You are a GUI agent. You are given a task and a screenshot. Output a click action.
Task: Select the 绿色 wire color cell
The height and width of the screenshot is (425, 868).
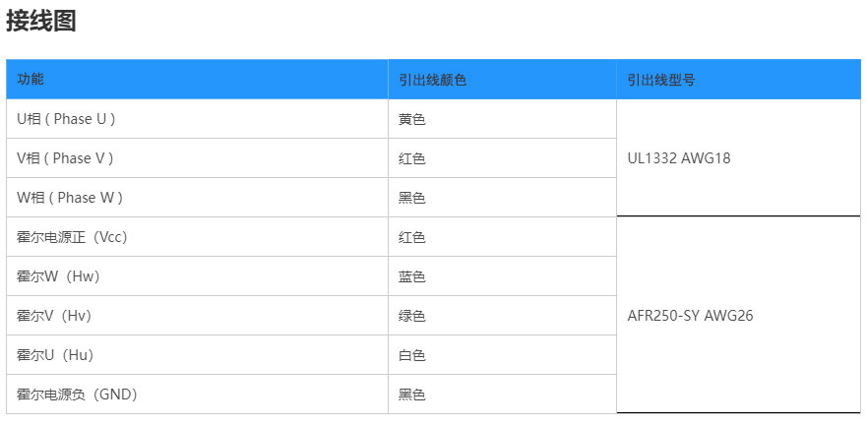click(411, 316)
